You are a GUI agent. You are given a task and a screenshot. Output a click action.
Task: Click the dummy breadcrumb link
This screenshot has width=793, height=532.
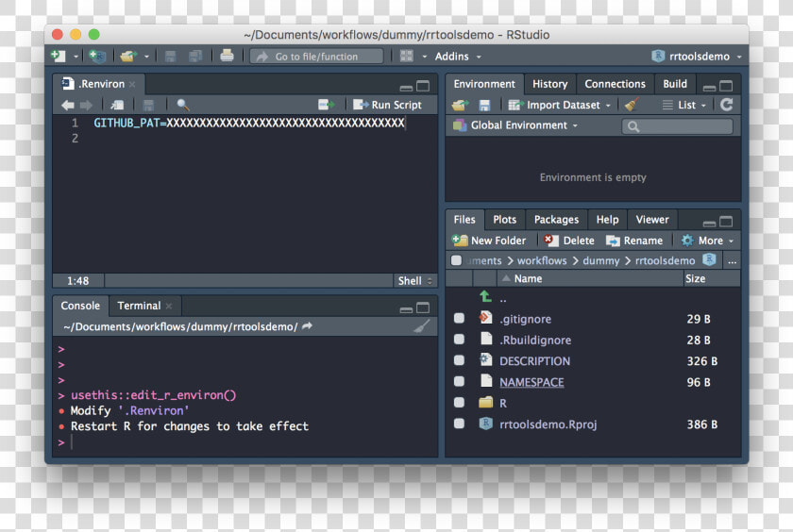click(x=600, y=260)
